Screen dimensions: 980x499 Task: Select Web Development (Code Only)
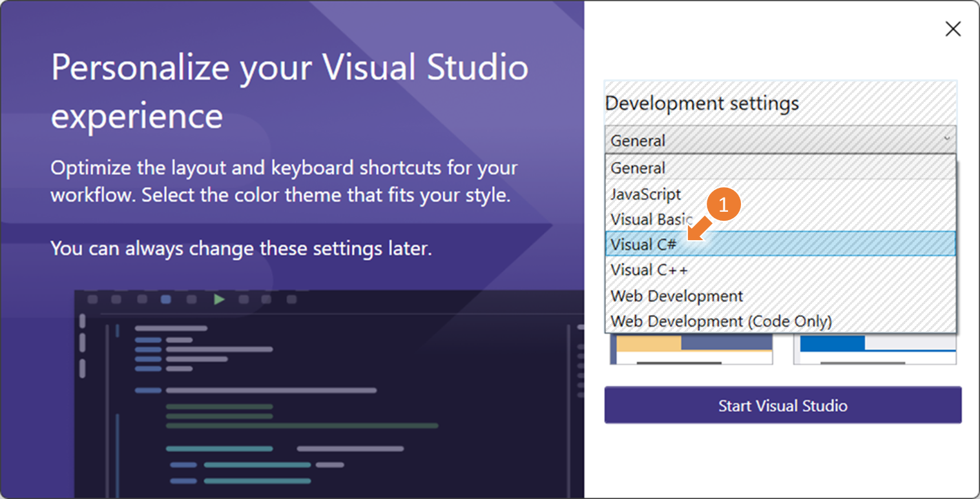click(x=780, y=321)
